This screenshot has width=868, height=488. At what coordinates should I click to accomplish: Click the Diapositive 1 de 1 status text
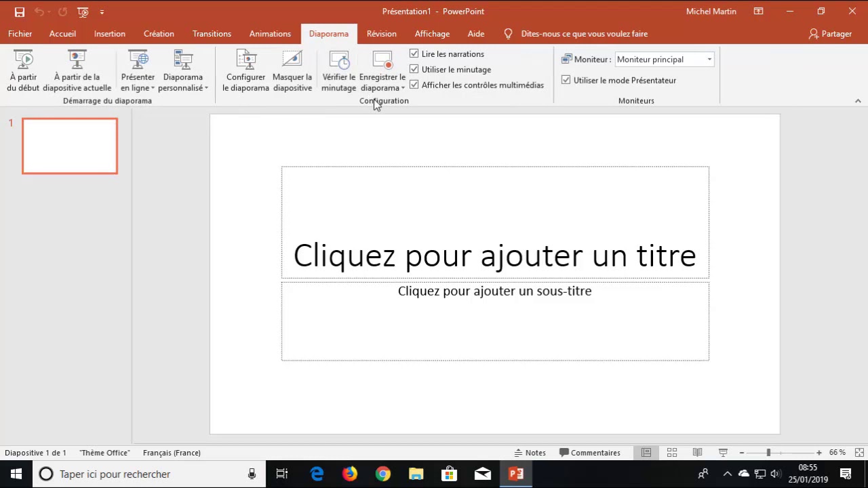pos(35,453)
